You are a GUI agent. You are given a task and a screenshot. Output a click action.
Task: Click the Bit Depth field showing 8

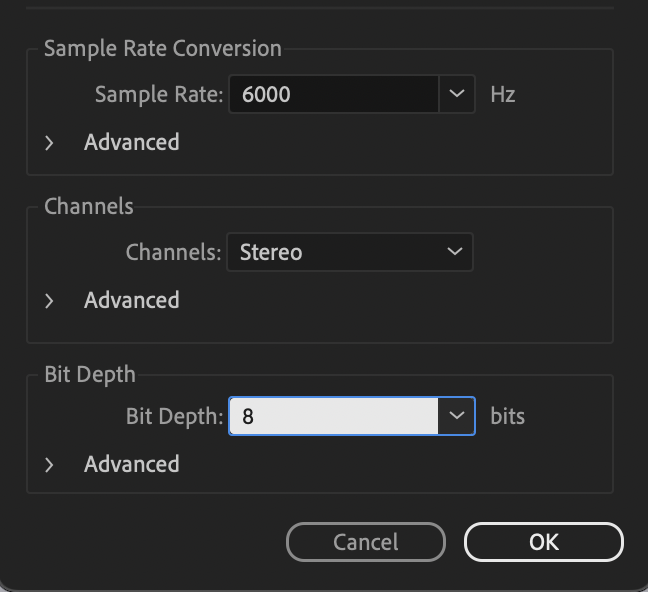[334, 416]
